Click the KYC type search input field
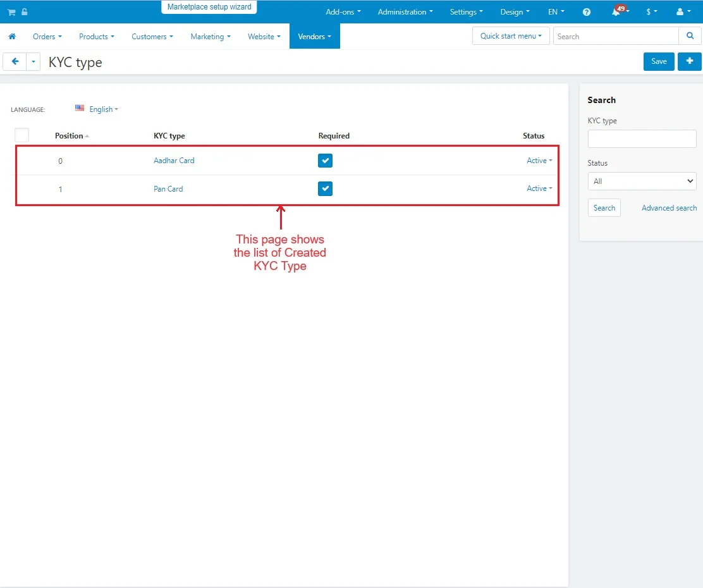 (x=642, y=139)
